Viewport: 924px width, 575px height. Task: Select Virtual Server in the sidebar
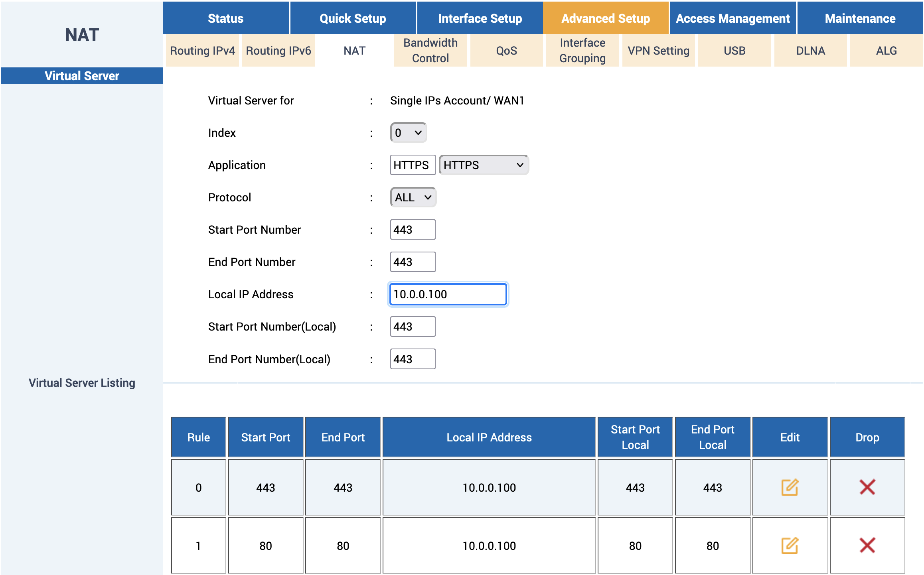(82, 76)
